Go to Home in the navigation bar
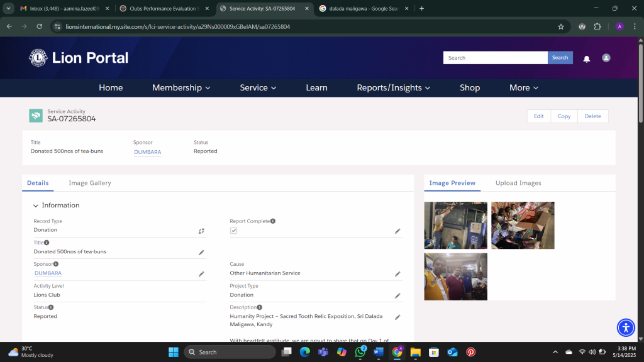The image size is (644, 362). pyautogui.click(x=111, y=88)
